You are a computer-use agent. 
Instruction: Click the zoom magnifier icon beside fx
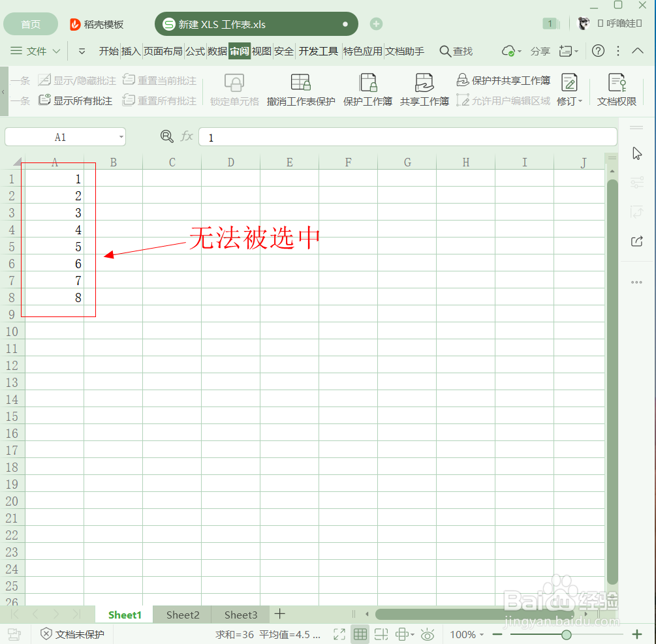tap(167, 136)
